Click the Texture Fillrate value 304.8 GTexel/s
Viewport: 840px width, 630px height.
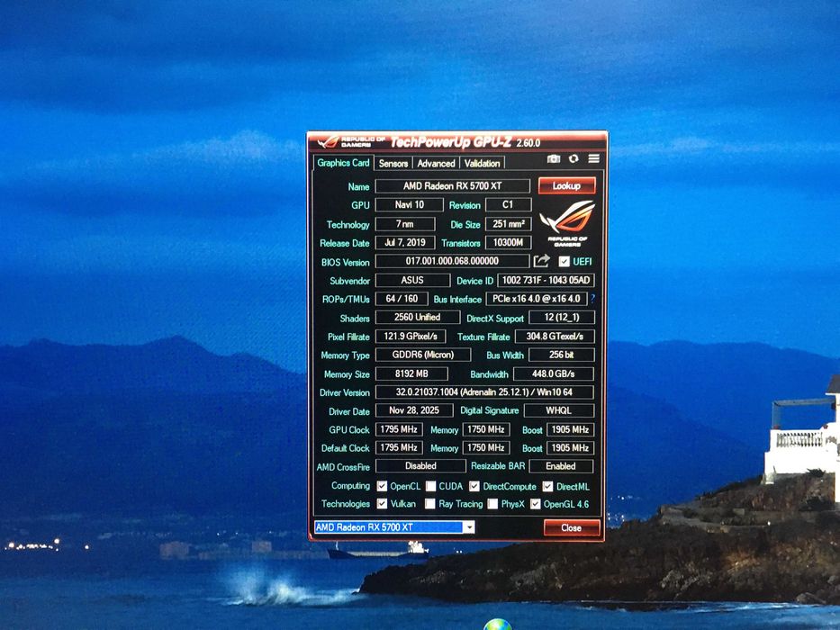(555, 337)
